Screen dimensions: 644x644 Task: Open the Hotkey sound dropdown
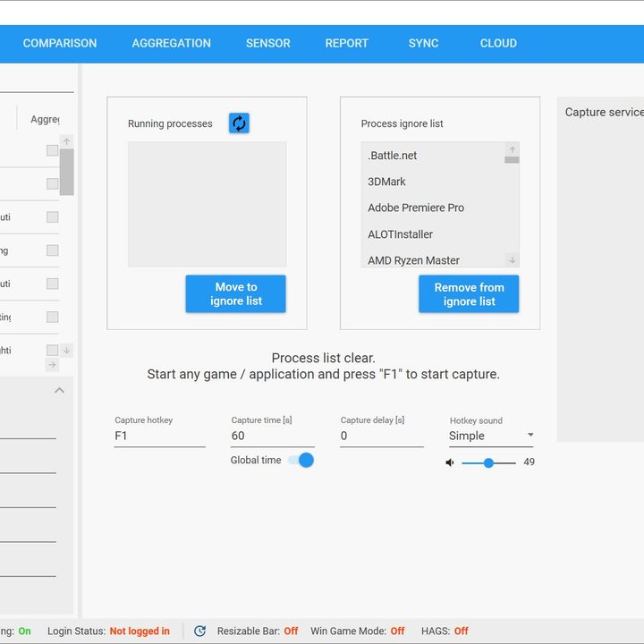click(x=491, y=436)
